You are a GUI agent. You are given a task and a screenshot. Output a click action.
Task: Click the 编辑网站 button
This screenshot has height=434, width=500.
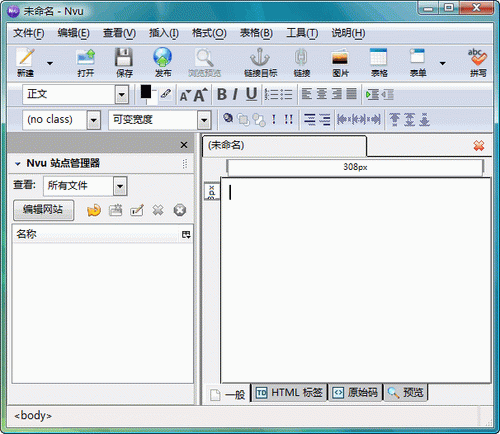[43, 210]
